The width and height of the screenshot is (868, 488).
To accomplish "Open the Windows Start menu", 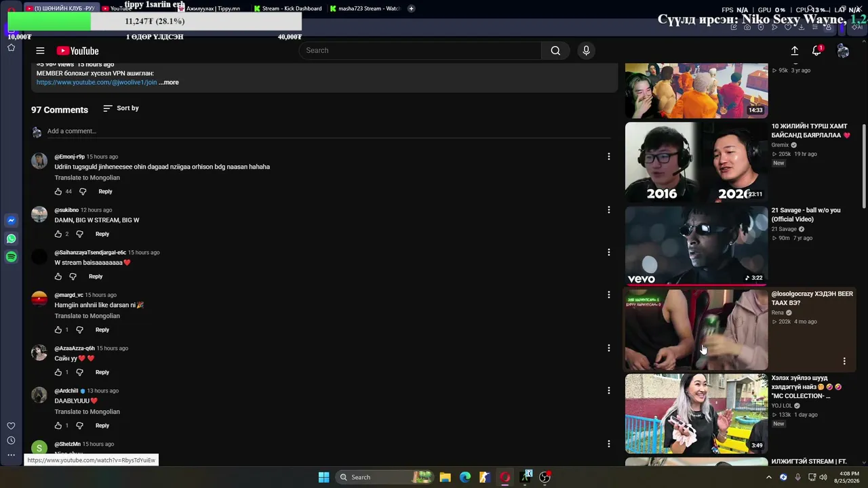I will coord(324,477).
